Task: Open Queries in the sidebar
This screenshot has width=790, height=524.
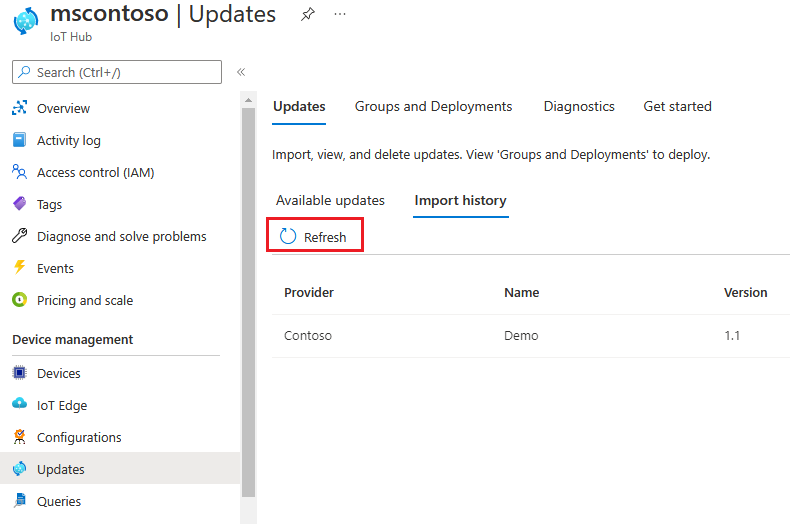Action: 59,501
